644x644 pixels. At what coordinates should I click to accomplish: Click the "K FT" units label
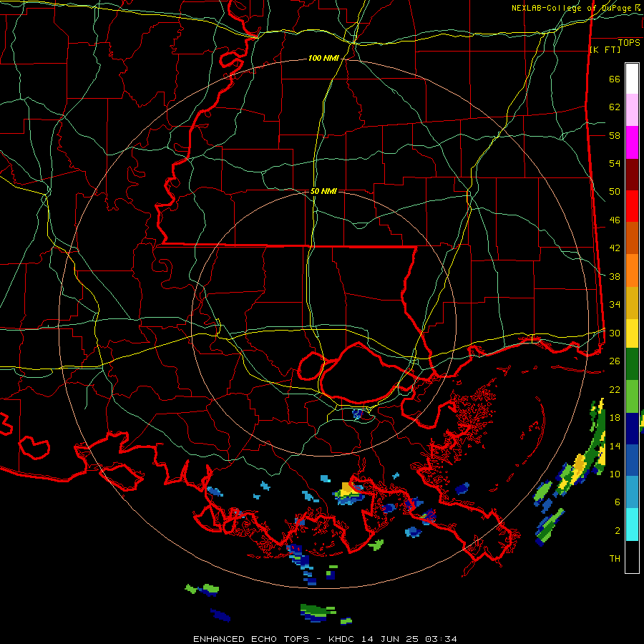605,50
